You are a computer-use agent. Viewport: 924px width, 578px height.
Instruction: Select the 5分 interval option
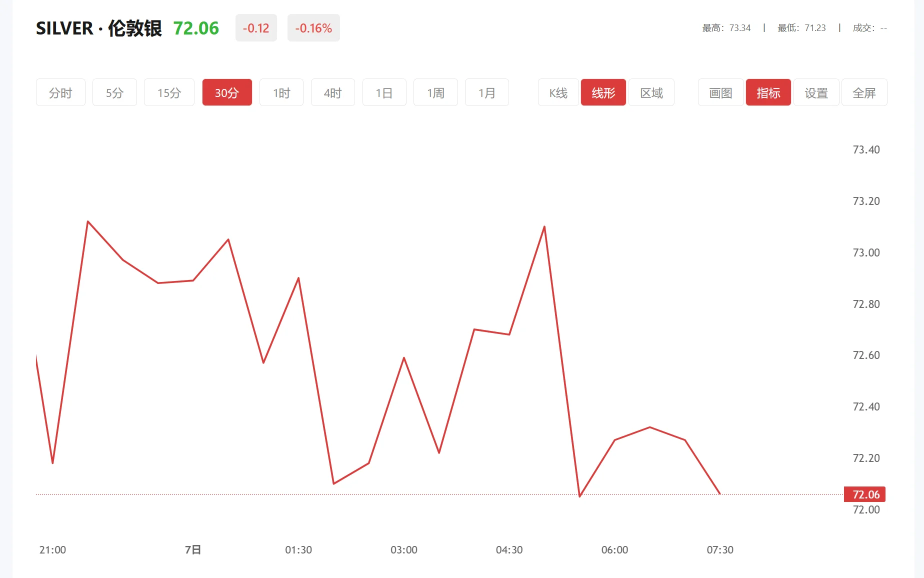click(x=114, y=92)
